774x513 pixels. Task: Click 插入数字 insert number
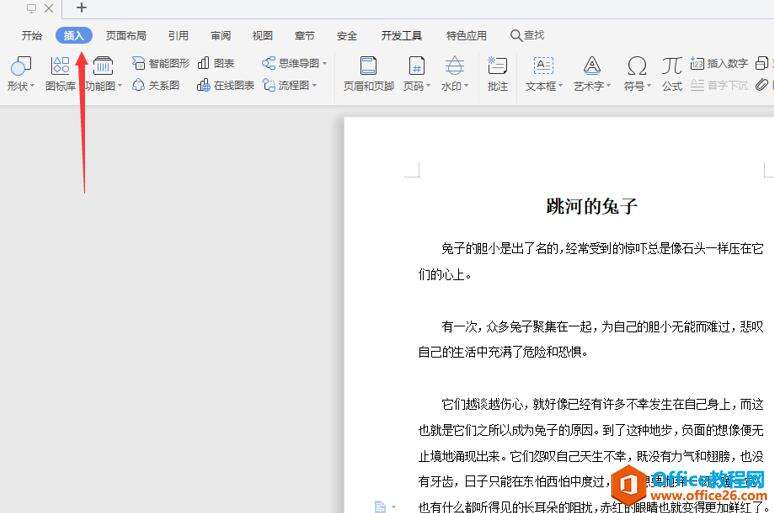719,63
